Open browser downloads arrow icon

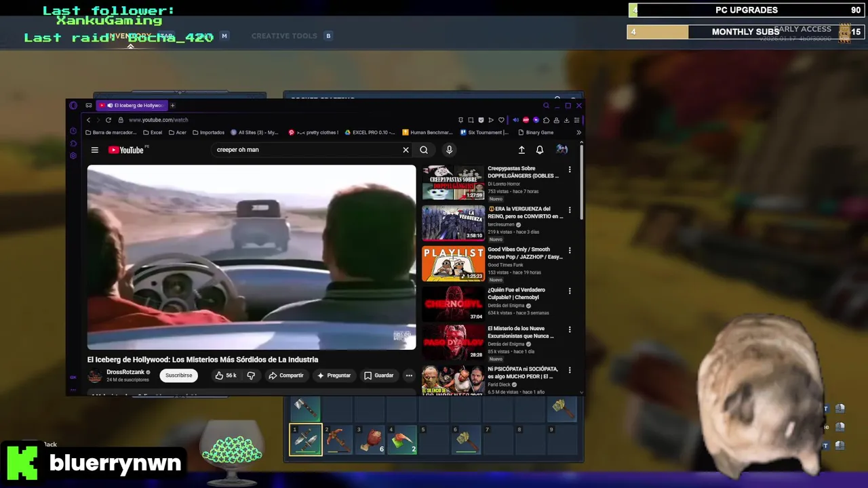(x=566, y=120)
